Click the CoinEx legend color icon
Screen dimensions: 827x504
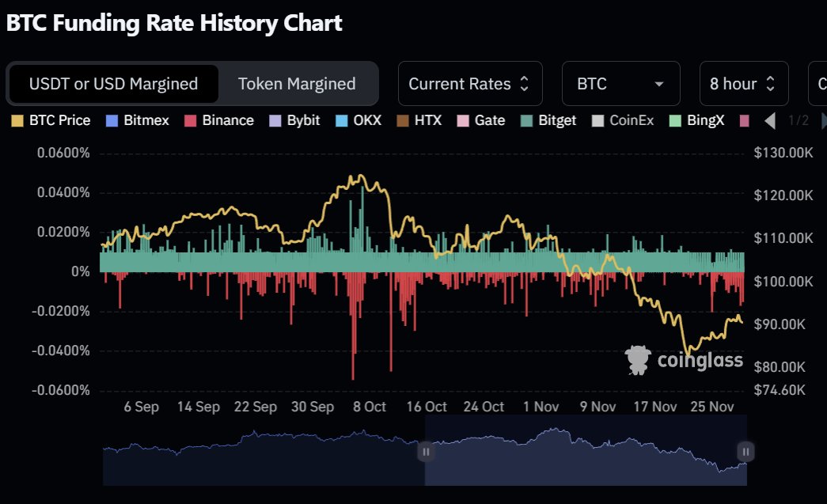(598, 121)
